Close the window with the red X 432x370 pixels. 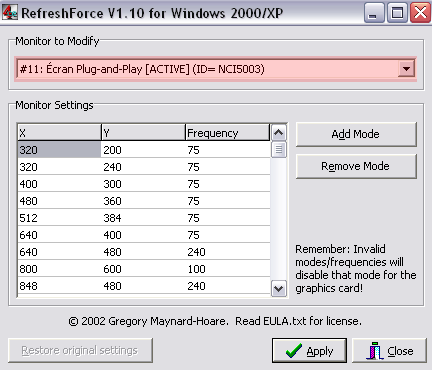(x=420, y=13)
